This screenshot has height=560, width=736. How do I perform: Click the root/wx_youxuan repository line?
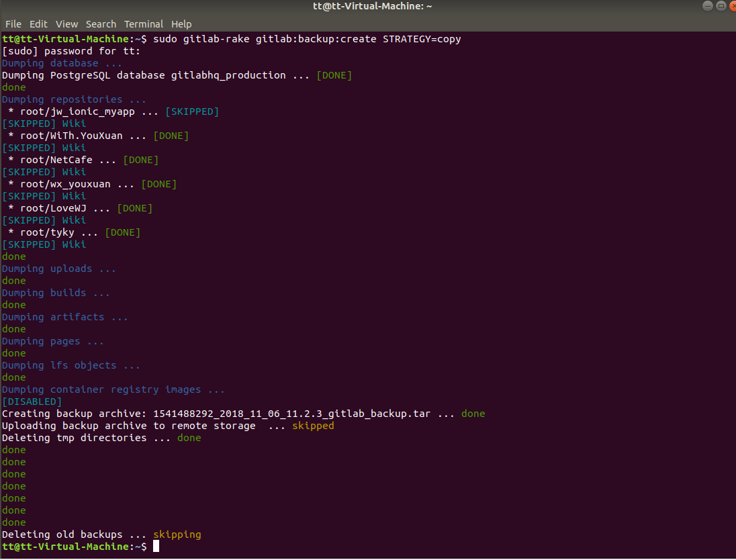point(92,185)
